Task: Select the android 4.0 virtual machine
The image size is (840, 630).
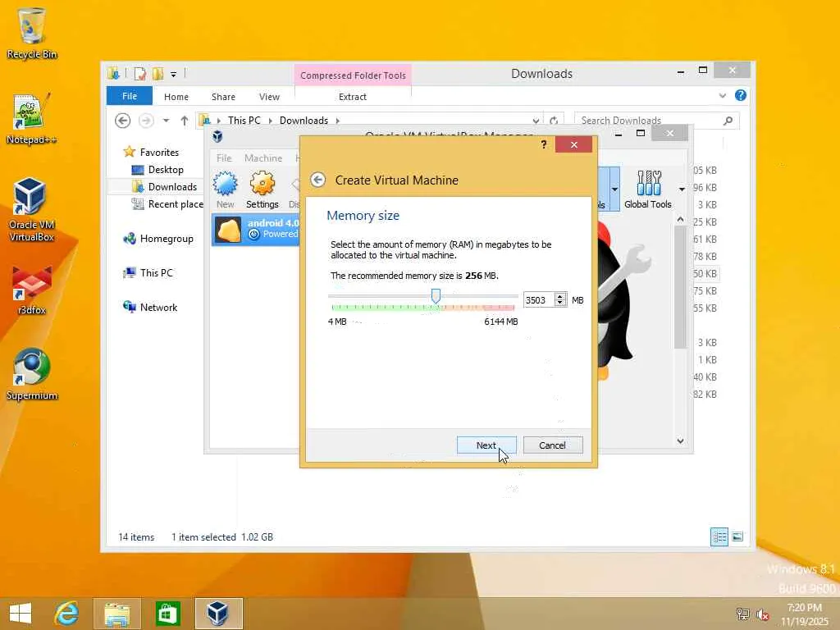Action: [256, 230]
